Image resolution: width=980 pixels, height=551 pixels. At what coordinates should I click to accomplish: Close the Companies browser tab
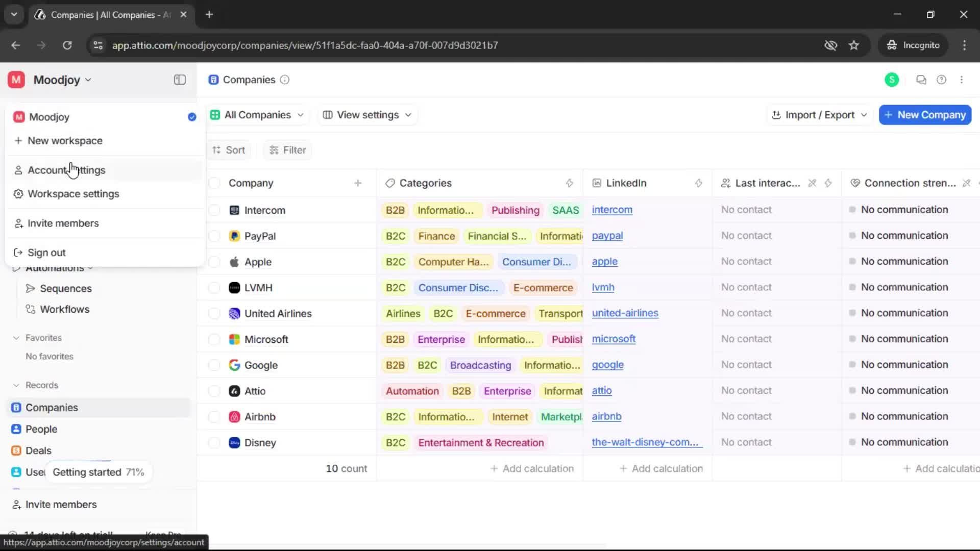pos(184,14)
